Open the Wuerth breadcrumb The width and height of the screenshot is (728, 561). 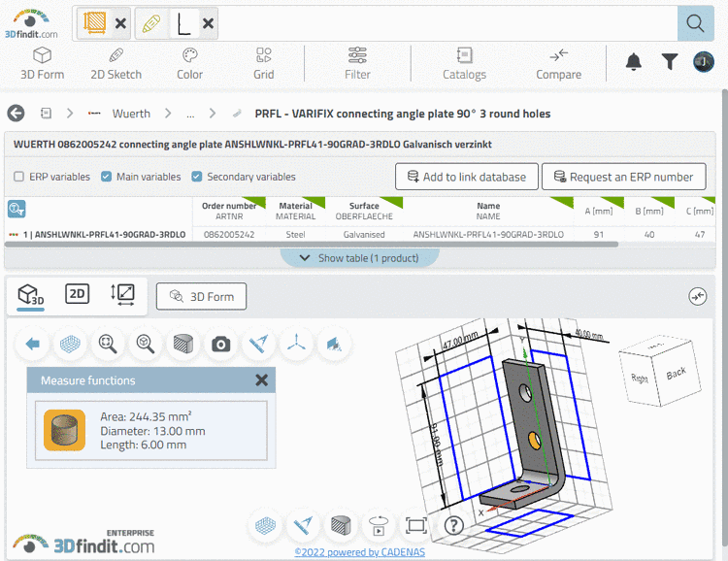(131, 114)
